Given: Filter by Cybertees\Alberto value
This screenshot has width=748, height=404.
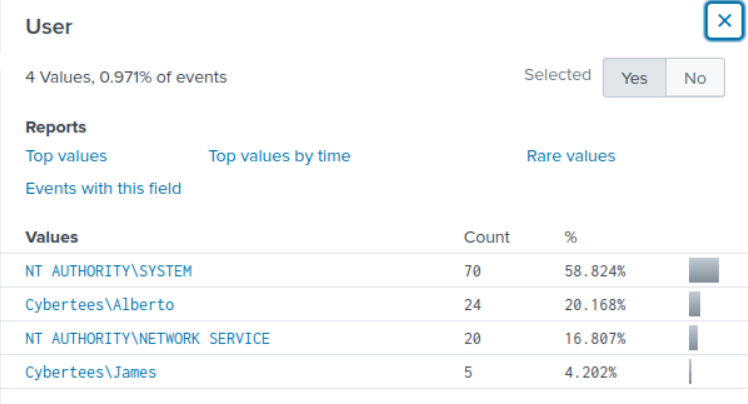Looking at the screenshot, I should 100,305.
